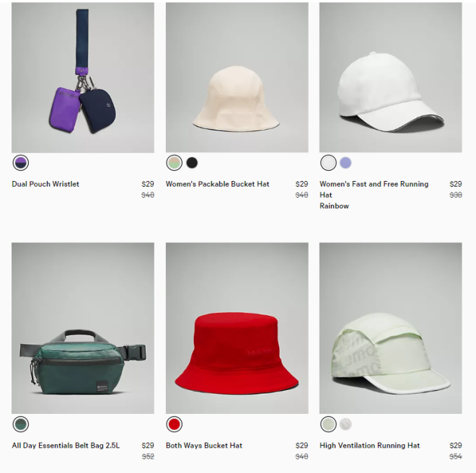Select purple-navy swatch for Dual Pouch Wristlet
This screenshot has height=473, width=476.
point(21,163)
